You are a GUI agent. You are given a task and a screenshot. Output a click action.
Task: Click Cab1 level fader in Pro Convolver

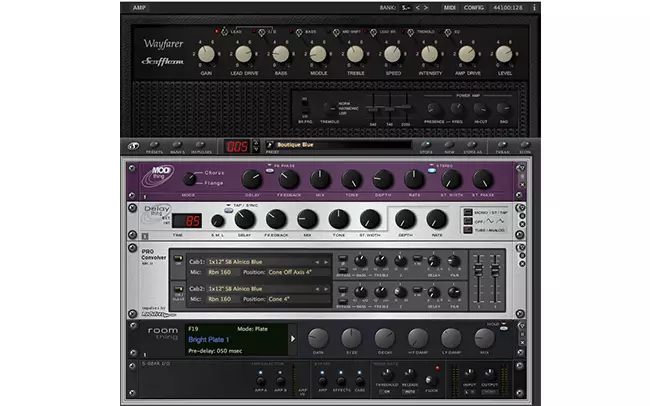[x=478, y=270]
